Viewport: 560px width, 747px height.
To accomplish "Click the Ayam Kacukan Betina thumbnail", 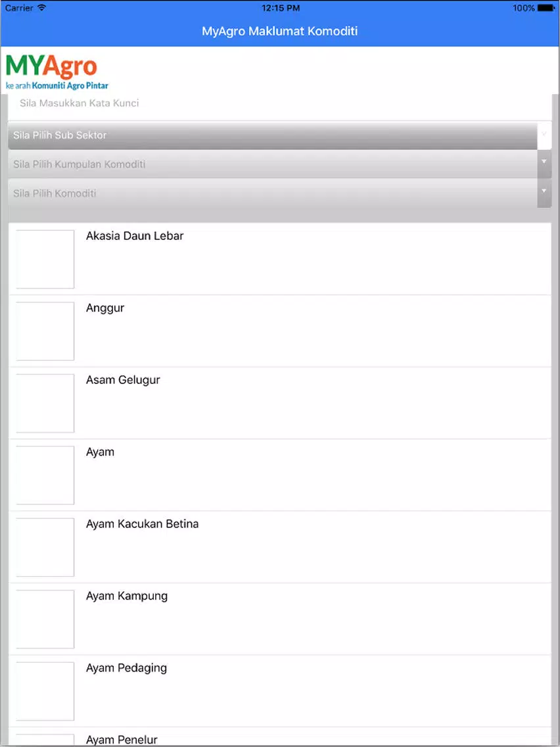I will click(45, 547).
